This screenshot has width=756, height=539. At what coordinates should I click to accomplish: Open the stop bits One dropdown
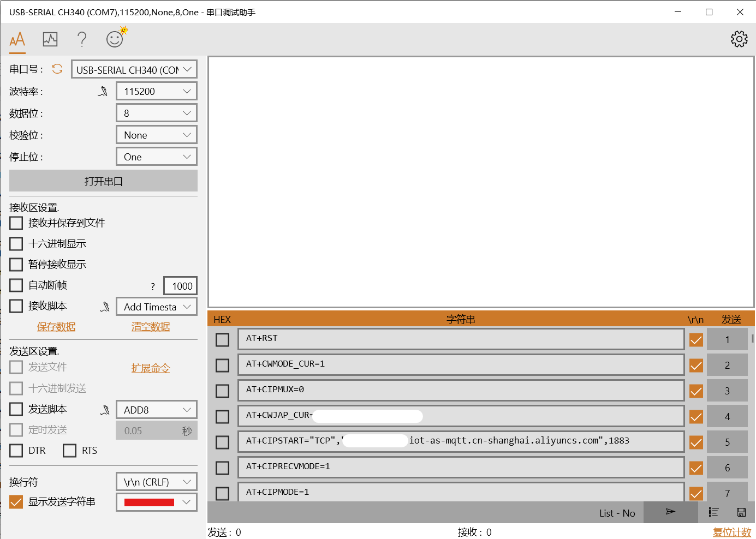coord(156,157)
